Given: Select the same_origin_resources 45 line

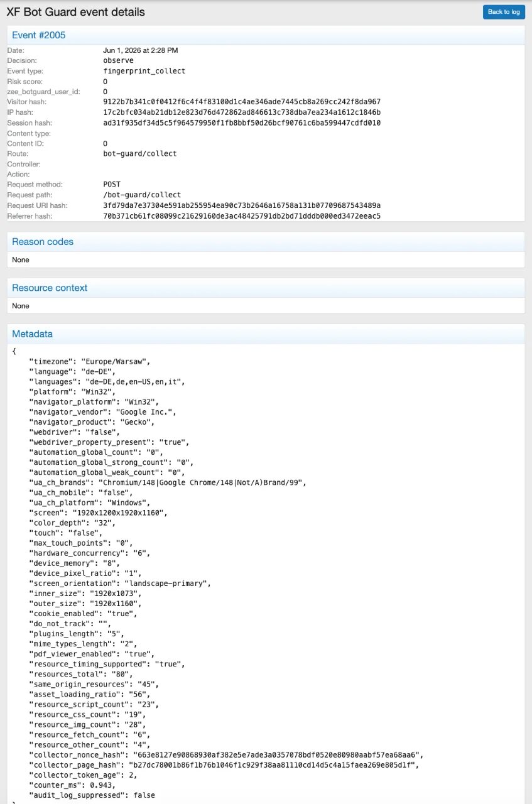Looking at the screenshot, I should tap(94, 684).
